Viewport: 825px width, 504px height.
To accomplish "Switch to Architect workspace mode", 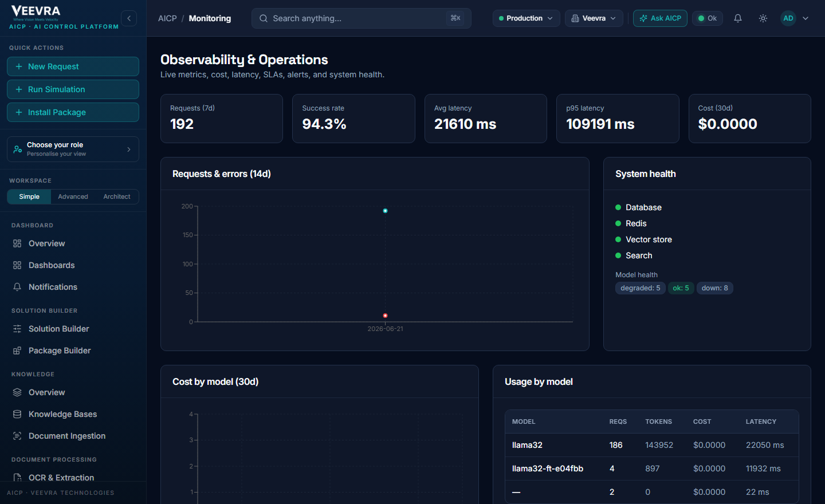I will (x=117, y=196).
